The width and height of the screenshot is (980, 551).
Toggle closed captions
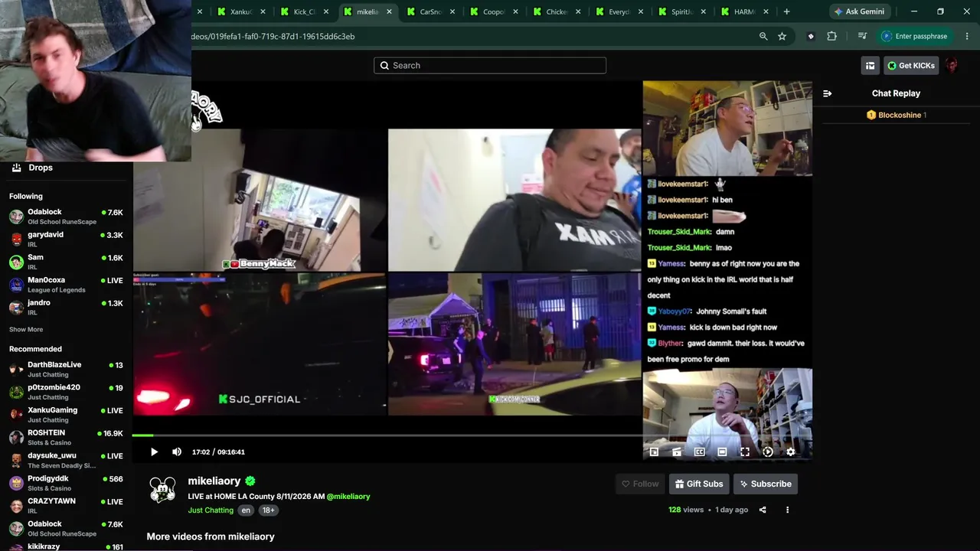pos(699,452)
